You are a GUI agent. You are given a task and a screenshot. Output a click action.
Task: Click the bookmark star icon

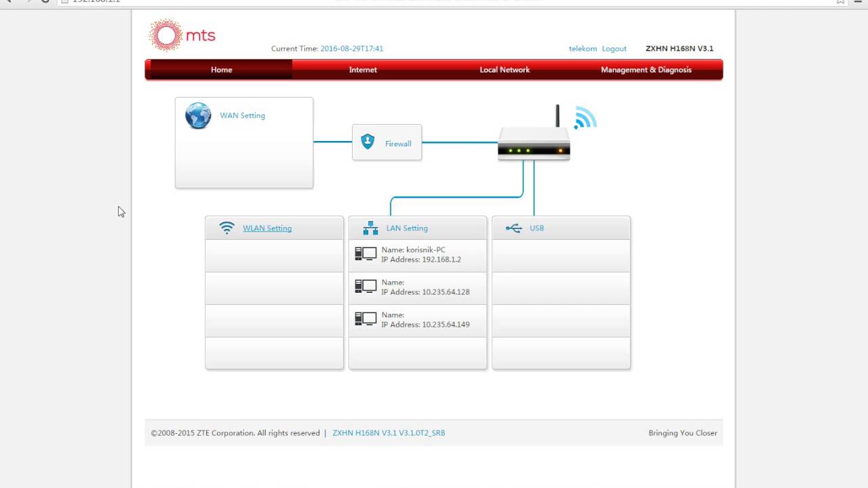coord(842,1)
